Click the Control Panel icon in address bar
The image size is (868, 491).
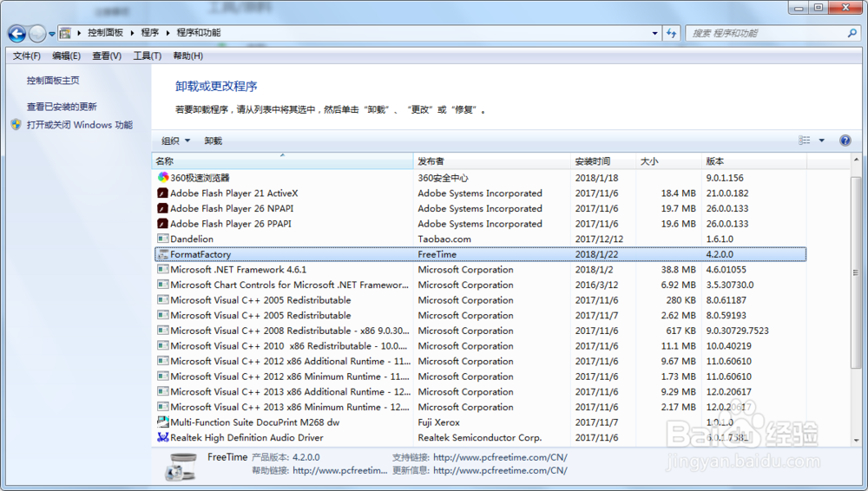click(65, 33)
